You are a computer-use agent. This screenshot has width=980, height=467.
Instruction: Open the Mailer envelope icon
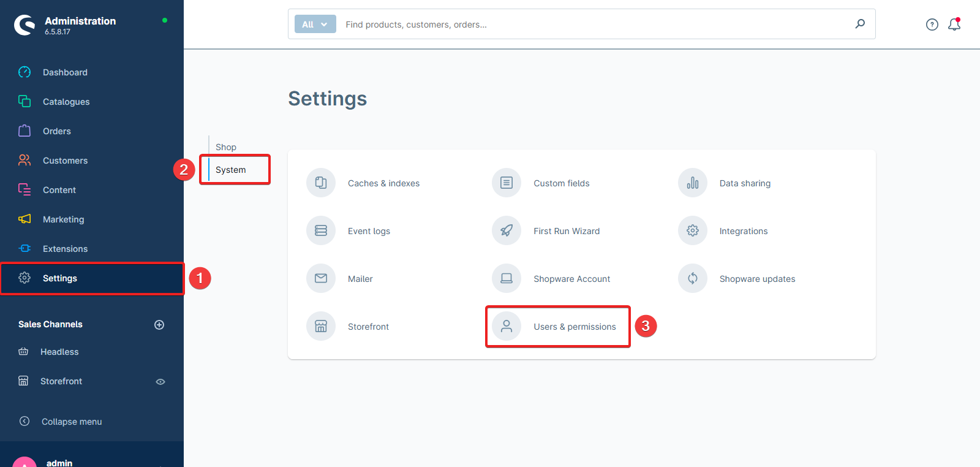[321, 278]
